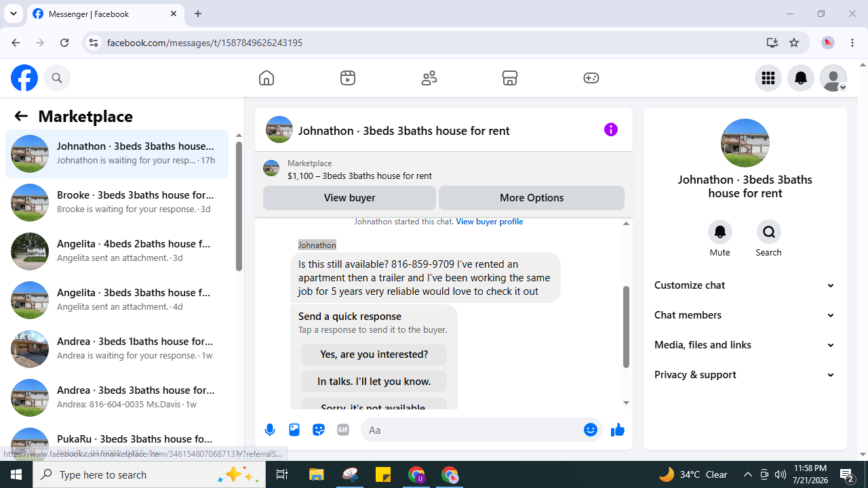Open the Reels video icon
This screenshot has height=488, width=868.
point(348,78)
